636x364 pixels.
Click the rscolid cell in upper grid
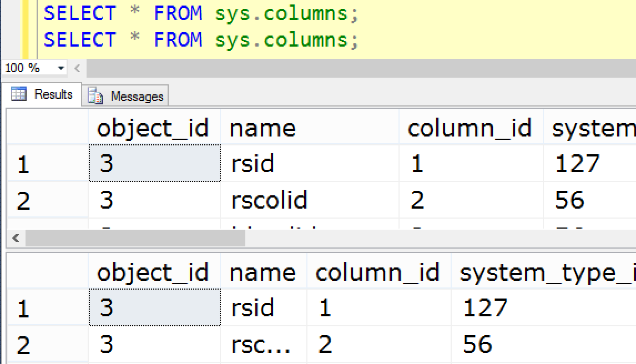[x=269, y=200]
